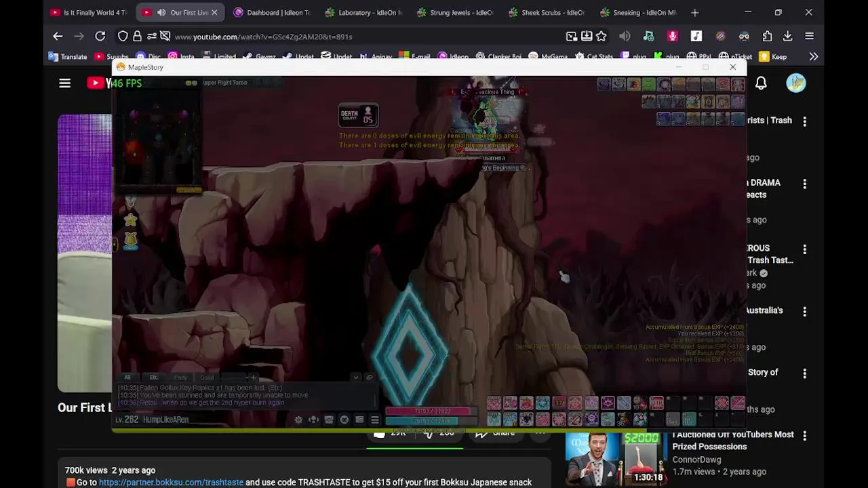Close the 'Our First Live' tab
The height and width of the screenshot is (488, 868).
click(x=214, y=13)
